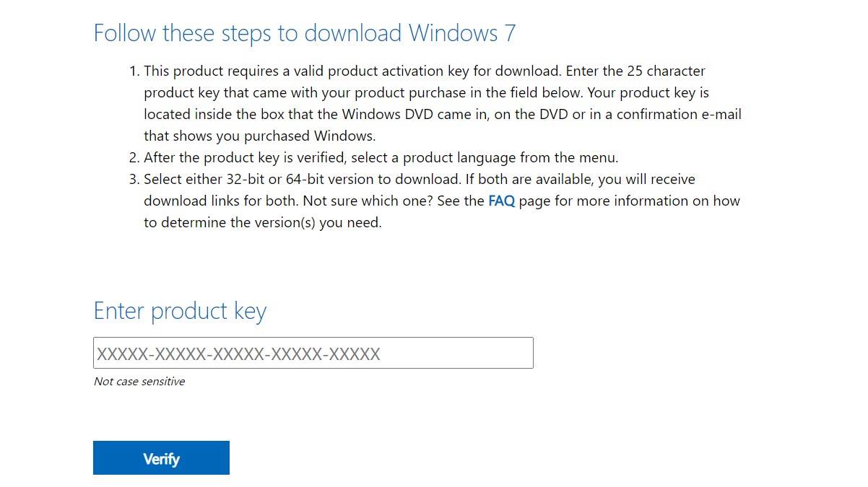
Task: Click "Windows 7" in the main heading
Action: [462, 33]
